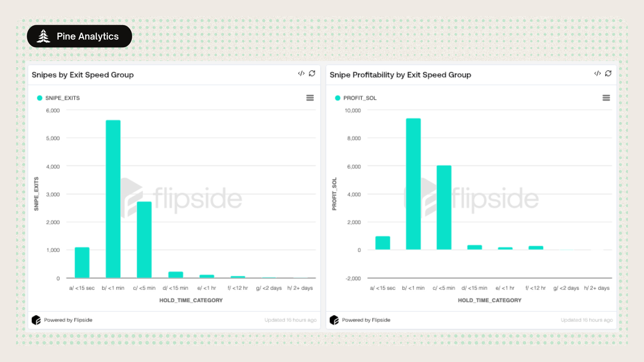Toggle the SNIPE_EXITS legend series
Viewport: 644px width, 362px height.
click(x=62, y=98)
